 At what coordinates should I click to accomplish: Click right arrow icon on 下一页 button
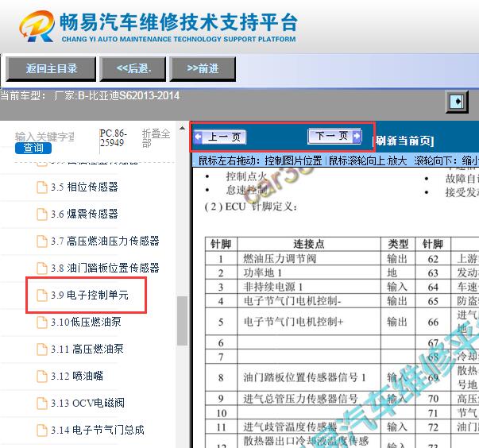click(357, 136)
